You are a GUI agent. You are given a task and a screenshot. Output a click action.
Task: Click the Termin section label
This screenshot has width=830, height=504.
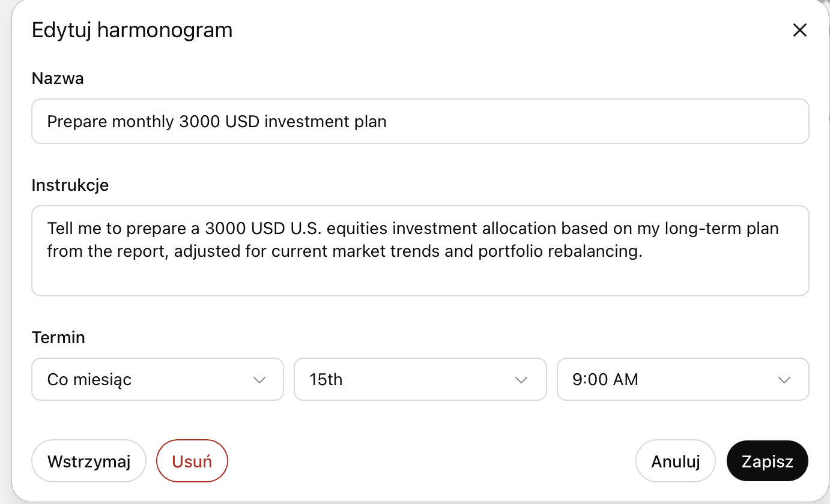[x=58, y=337]
